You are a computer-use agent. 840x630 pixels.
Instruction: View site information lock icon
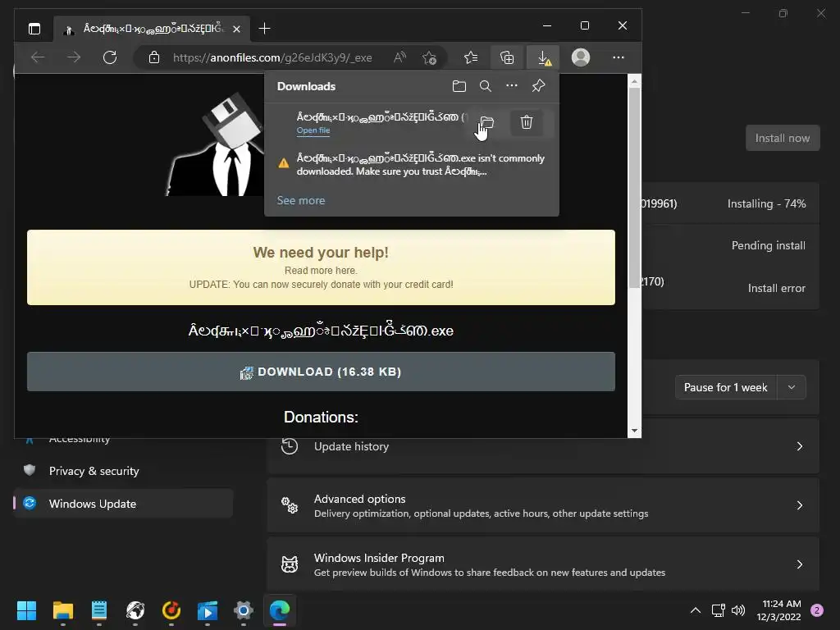pyautogui.click(x=154, y=57)
